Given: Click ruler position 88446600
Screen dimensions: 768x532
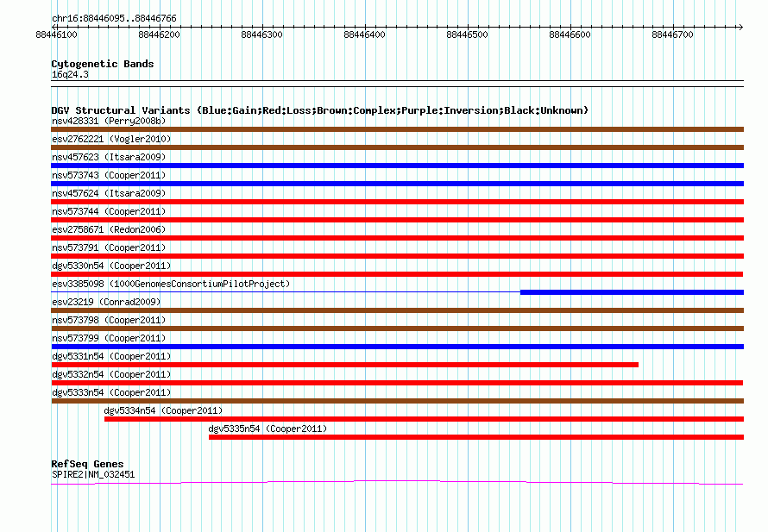Looking at the screenshot, I should tap(570, 34).
